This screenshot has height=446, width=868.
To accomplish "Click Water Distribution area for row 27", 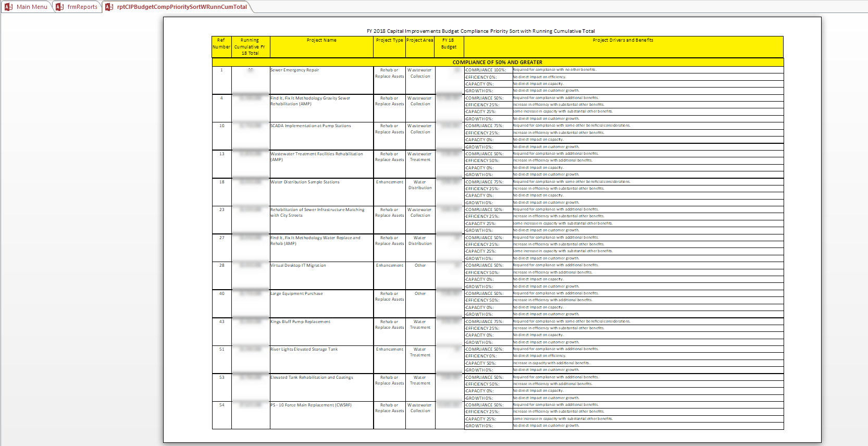I will pos(420,241).
